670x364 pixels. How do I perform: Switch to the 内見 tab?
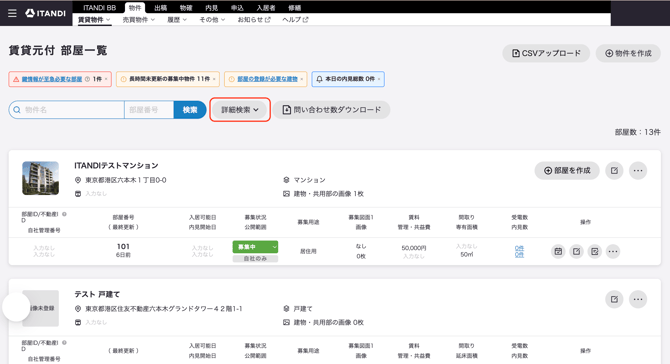212,8
